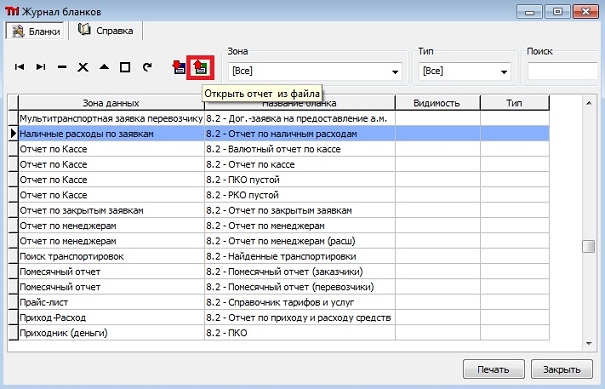Expand the Зона dropdown

click(x=395, y=72)
